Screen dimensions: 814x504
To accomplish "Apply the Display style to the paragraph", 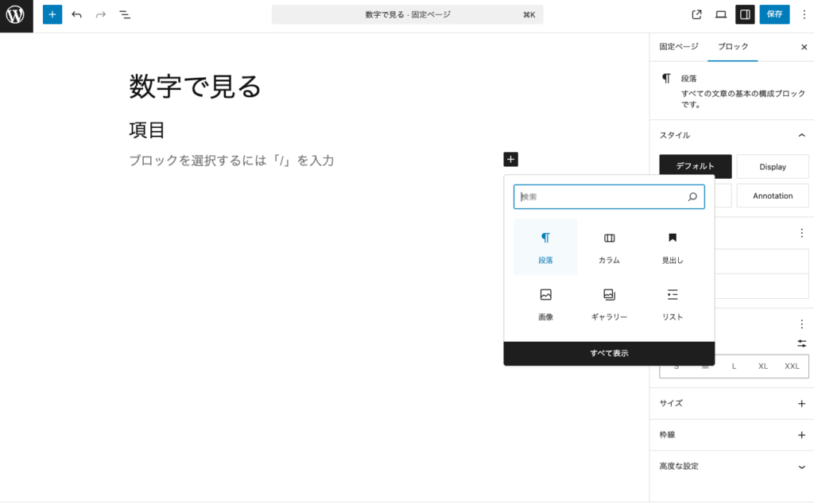I will (773, 166).
